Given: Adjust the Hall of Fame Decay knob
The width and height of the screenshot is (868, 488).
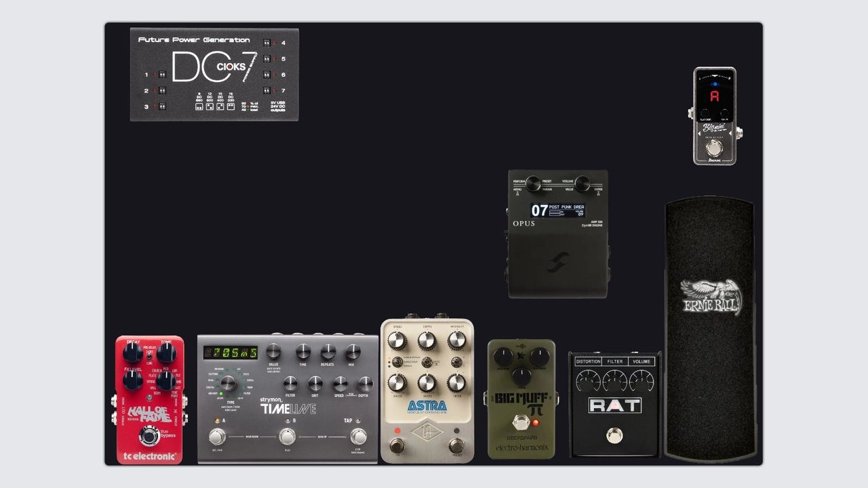Looking at the screenshot, I should (133, 352).
